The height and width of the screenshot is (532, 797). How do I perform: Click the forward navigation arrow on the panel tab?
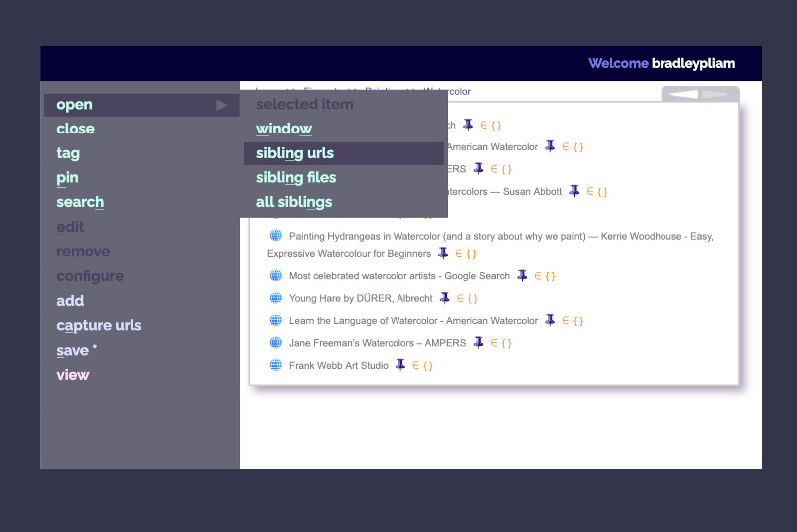click(x=715, y=94)
